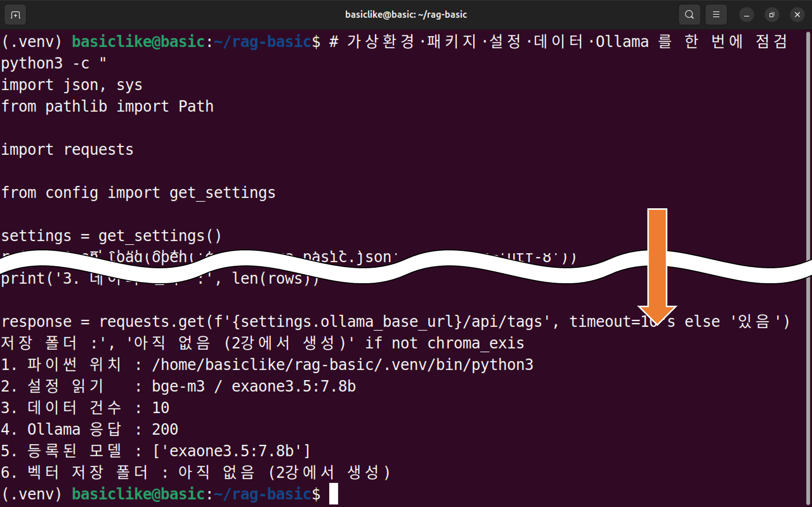Click the first prompt comment about Ollama 점검

click(559, 41)
